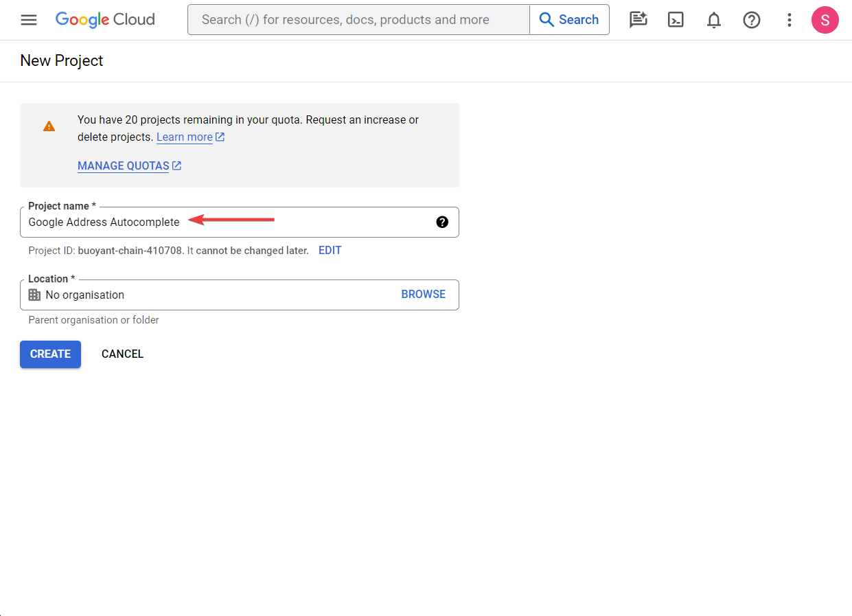
Task: Click the magnifier Search button
Action: (569, 20)
